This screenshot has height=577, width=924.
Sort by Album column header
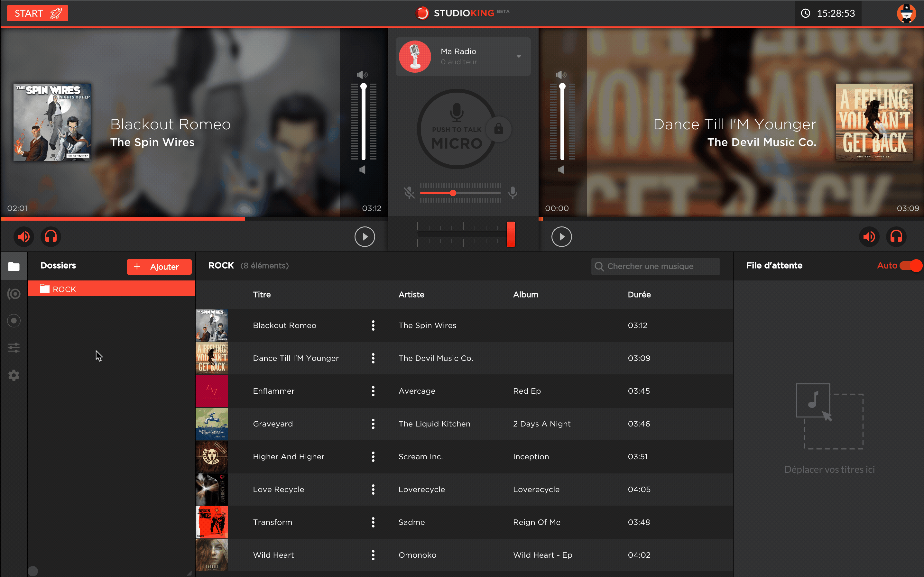[x=525, y=295]
